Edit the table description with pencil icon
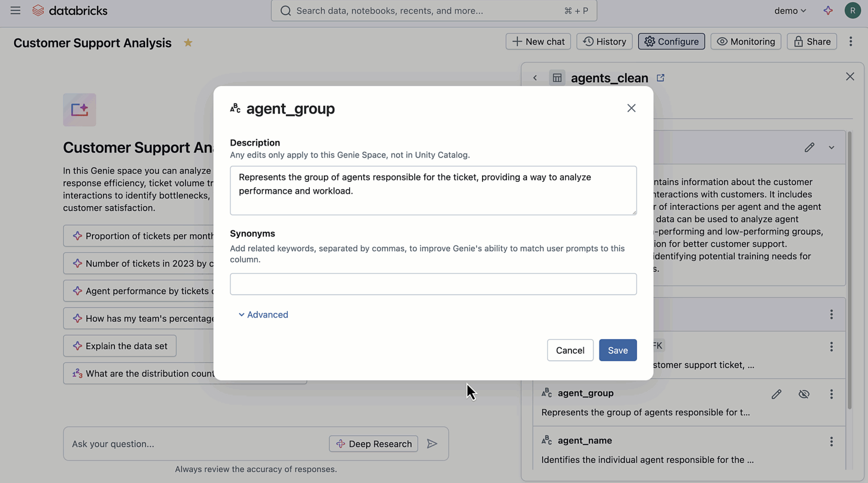The height and width of the screenshot is (483, 868). [809, 147]
